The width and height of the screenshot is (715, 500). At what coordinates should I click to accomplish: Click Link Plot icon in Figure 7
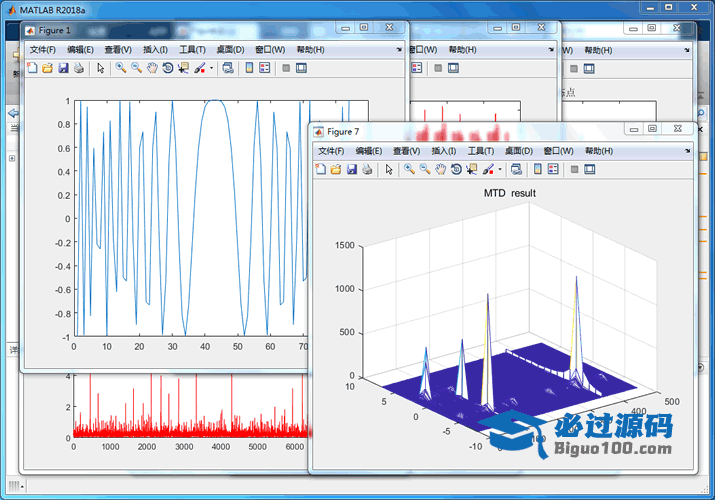516,169
